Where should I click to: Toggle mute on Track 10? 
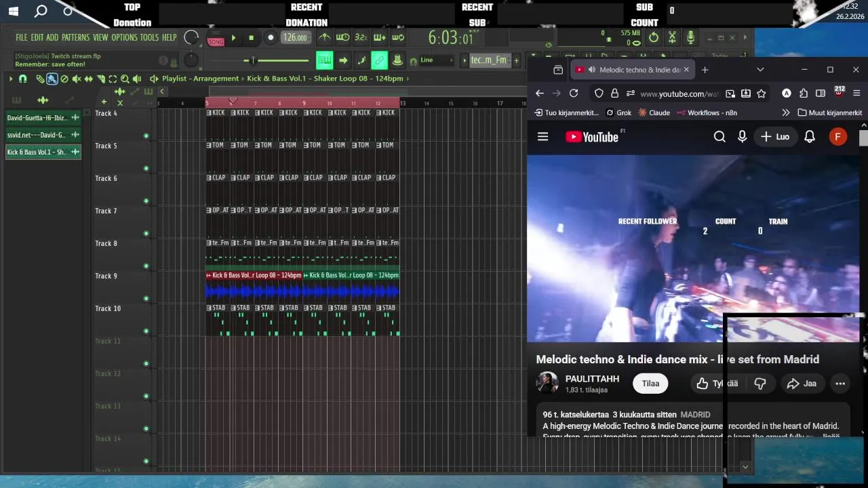pos(146,331)
